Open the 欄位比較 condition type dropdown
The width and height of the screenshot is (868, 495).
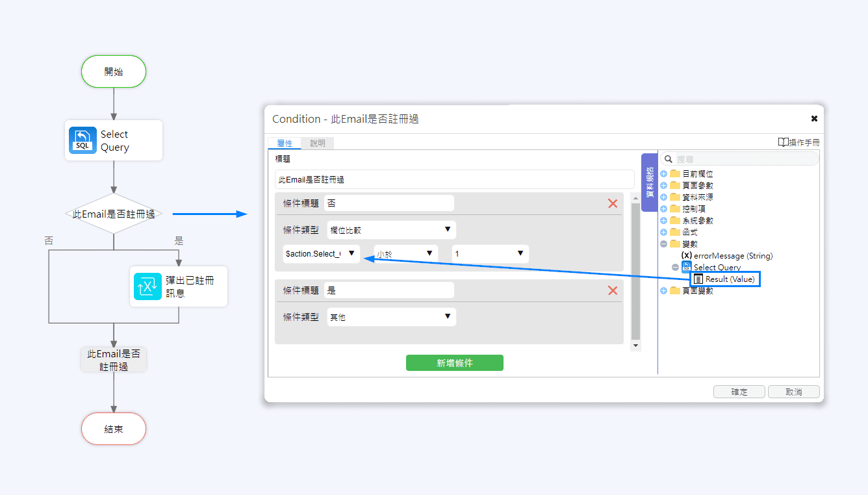click(392, 230)
